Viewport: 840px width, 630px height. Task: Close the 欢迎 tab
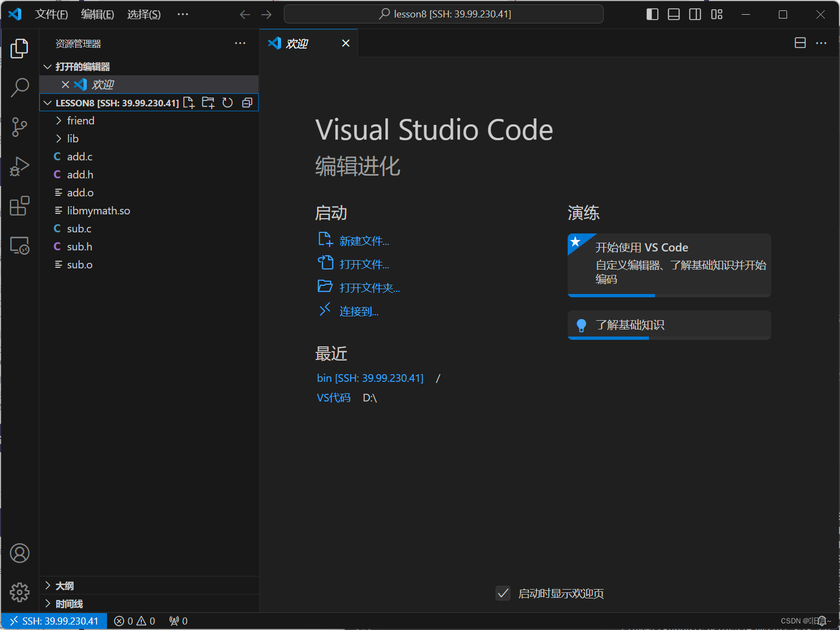(x=346, y=43)
